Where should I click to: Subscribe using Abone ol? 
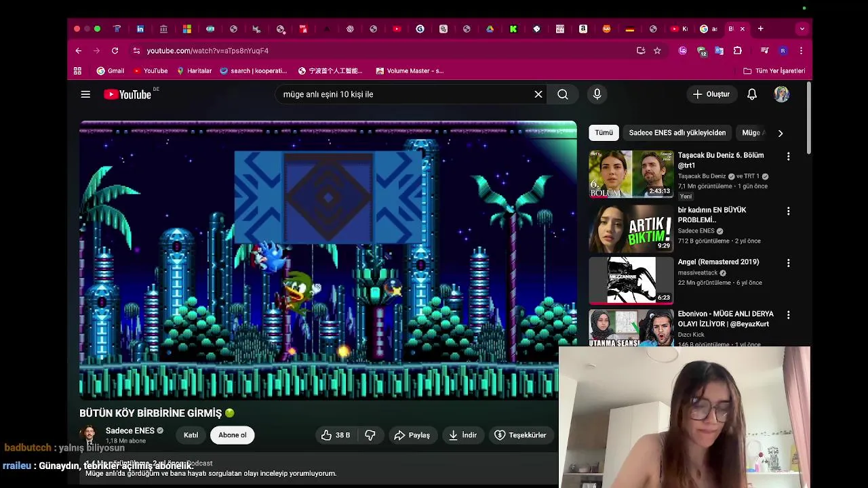pyautogui.click(x=233, y=435)
